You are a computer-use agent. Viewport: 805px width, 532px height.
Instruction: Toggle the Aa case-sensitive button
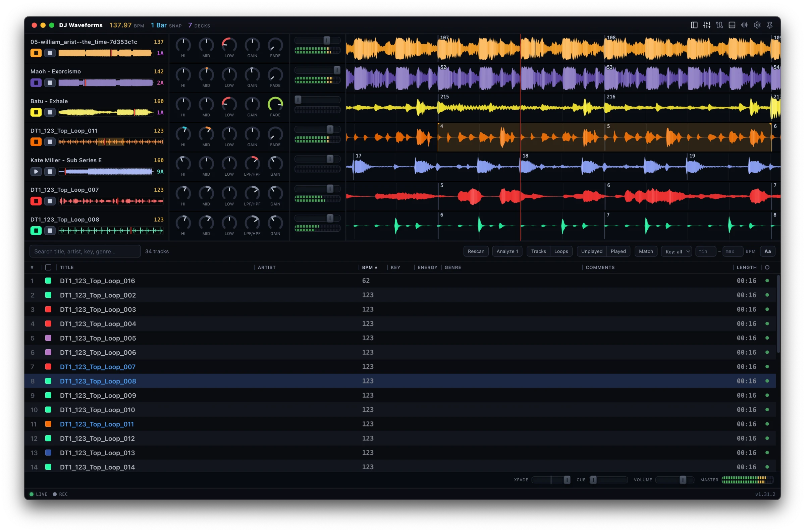click(x=767, y=251)
